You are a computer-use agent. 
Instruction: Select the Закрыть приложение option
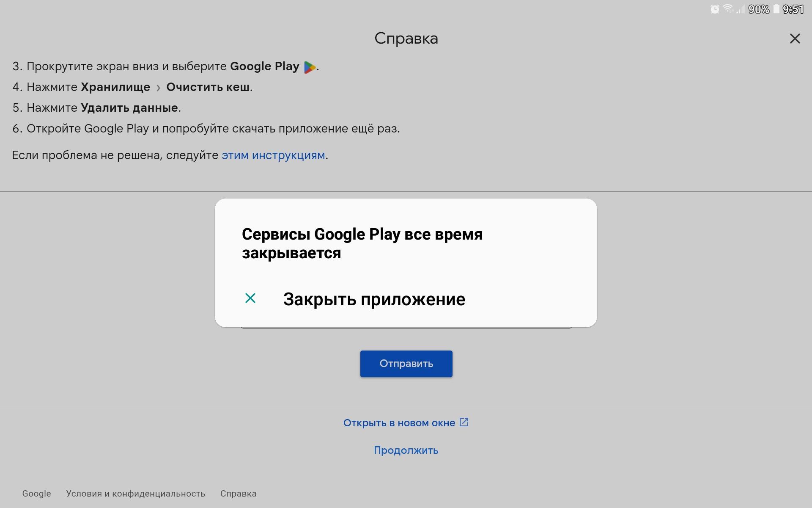374,299
